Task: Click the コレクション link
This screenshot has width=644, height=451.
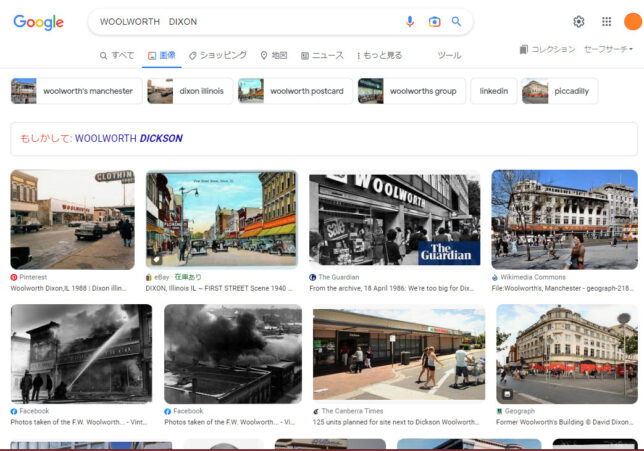Action: coord(553,49)
